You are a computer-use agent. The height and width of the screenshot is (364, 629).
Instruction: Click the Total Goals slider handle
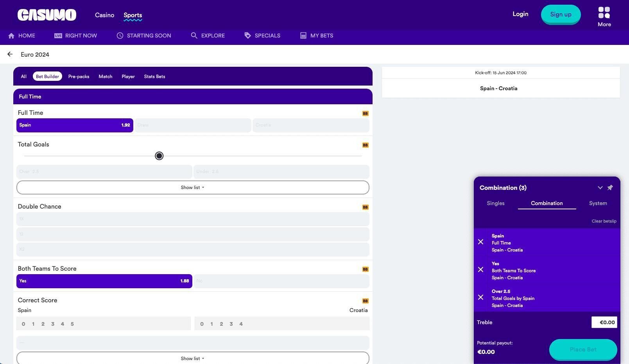click(x=159, y=156)
